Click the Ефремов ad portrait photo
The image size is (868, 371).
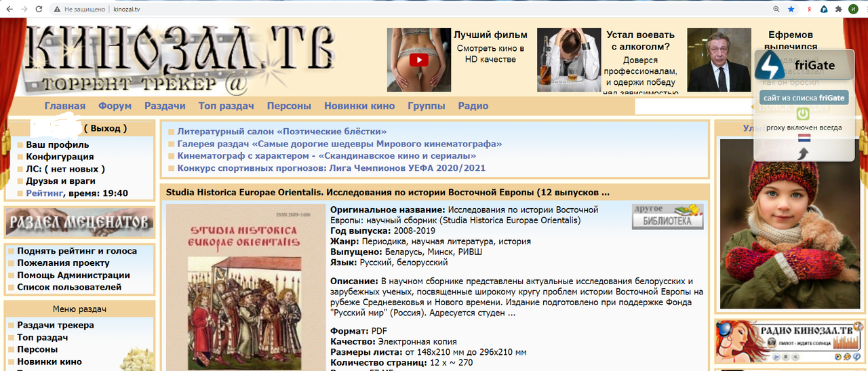point(719,60)
